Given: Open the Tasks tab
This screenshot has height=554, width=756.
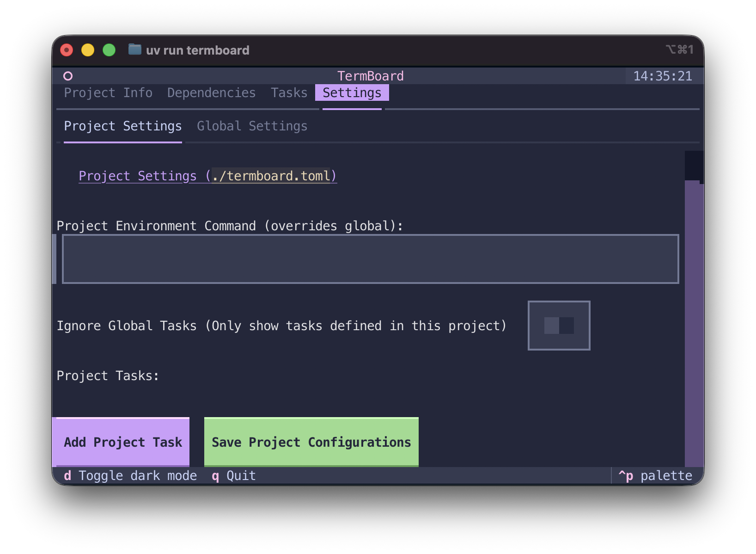Looking at the screenshot, I should tap(289, 92).
